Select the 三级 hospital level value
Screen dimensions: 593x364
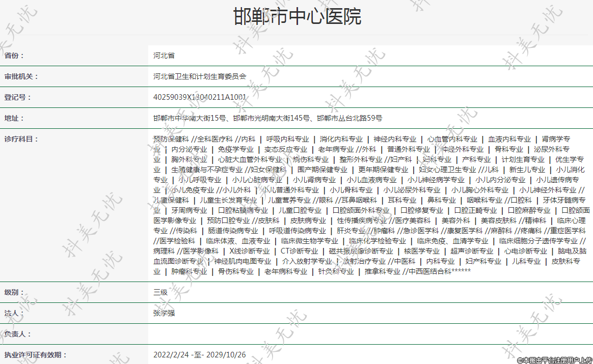[160, 292]
